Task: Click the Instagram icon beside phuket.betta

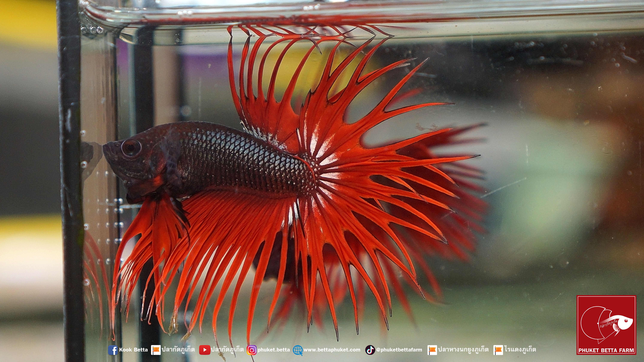Action: click(x=251, y=350)
